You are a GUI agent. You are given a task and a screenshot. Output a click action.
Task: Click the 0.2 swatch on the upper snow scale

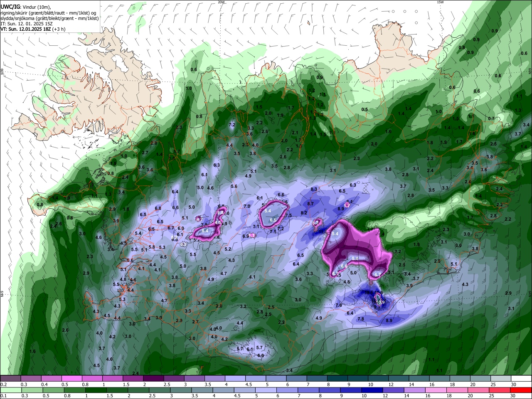point(10,379)
